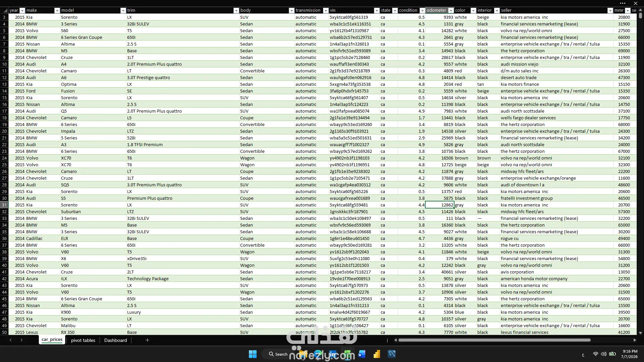Viewport: 644px width, 362px height.
Task: Open the taskbar clock and date
Action: (629, 354)
